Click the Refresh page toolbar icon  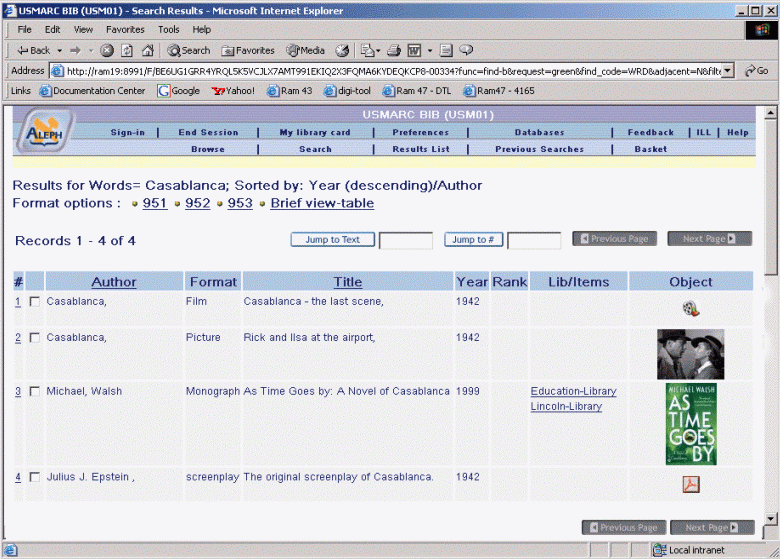(x=127, y=50)
